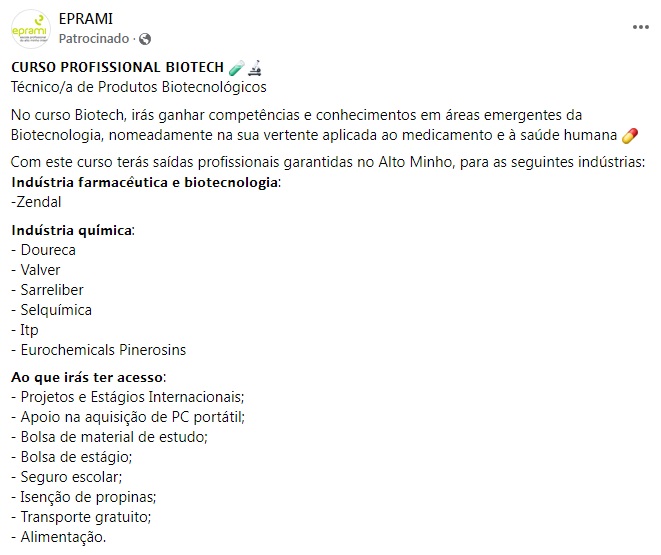Click 'Ao que irás ter acesso' heading
661x555 pixels.
[x=88, y=377]
